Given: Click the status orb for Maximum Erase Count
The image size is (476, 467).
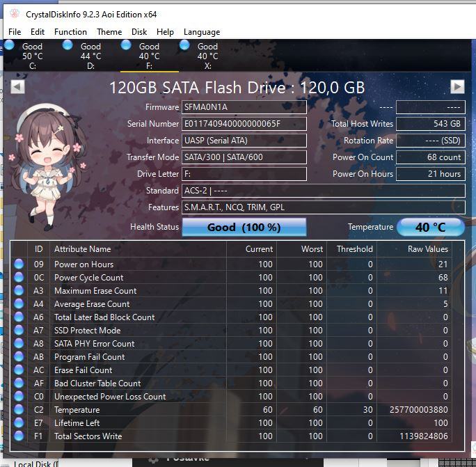Looking at the screenshot, I should coord(19,290).
